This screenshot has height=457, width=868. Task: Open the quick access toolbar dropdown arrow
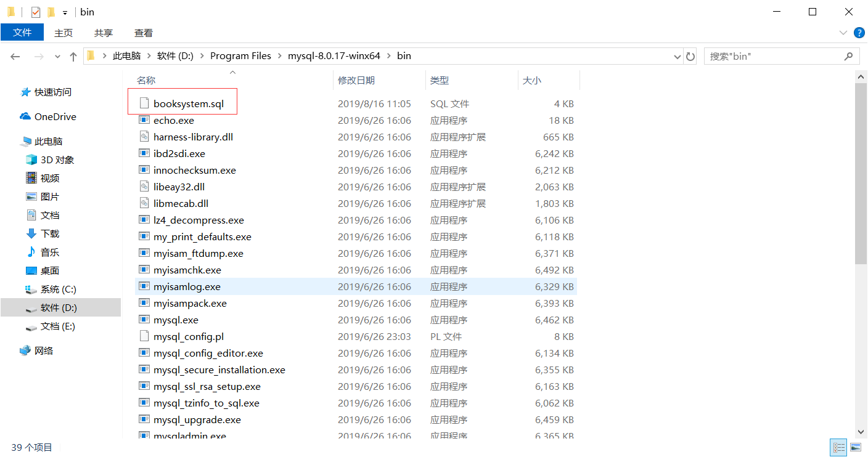click(x=65, y=12)
